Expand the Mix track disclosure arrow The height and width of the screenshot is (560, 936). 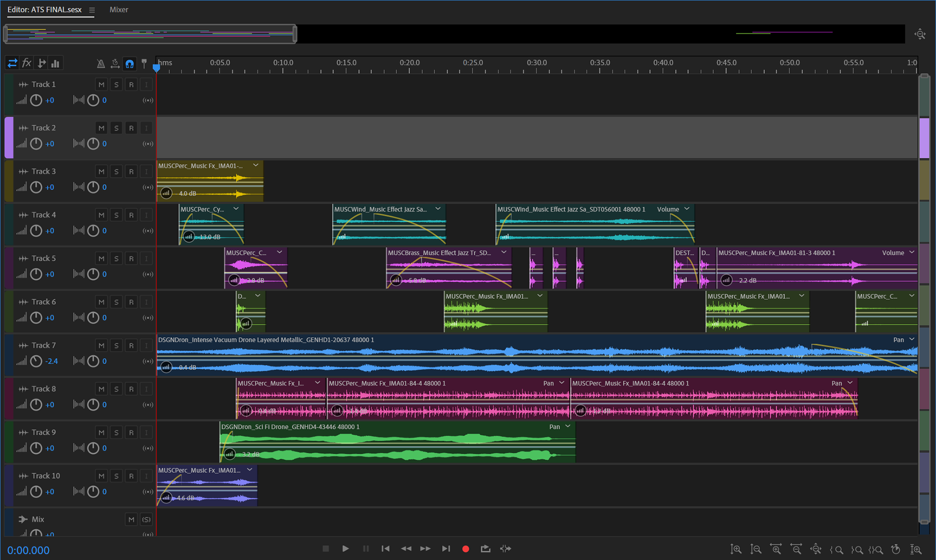click(x=22, y=519)
